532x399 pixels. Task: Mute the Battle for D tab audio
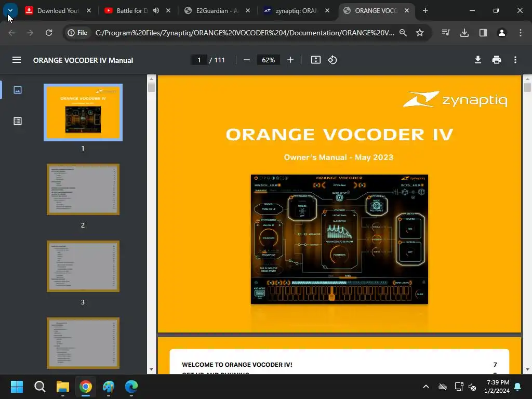tap(156, 10)
